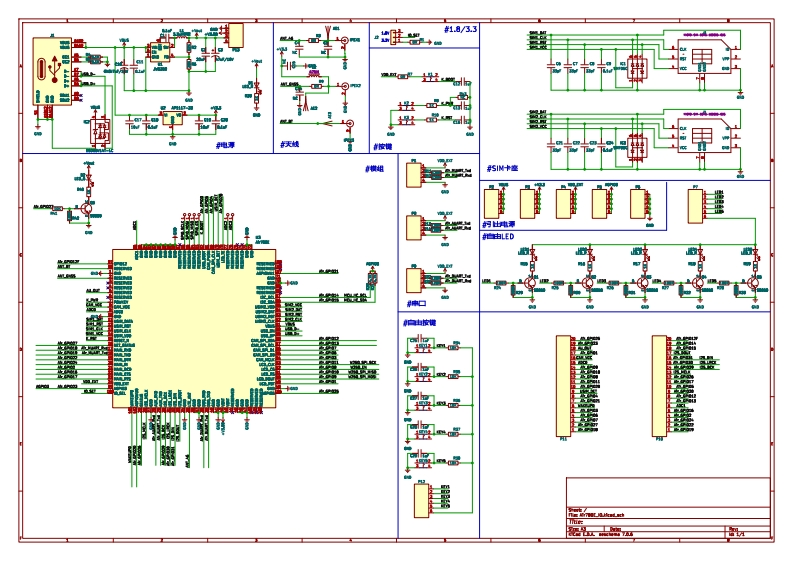Click the #自由按键 section label
Screen dimensions: 793x561
tap(420, 323)
